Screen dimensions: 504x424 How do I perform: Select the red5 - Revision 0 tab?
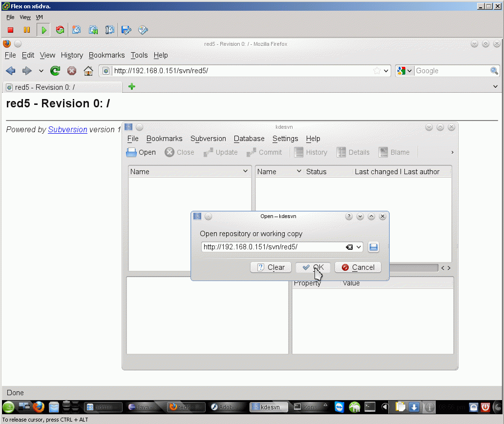[63, 87]
